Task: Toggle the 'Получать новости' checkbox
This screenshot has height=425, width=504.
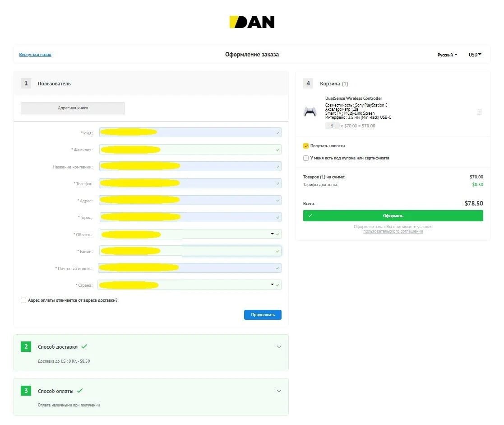Action: pos(306,146)
